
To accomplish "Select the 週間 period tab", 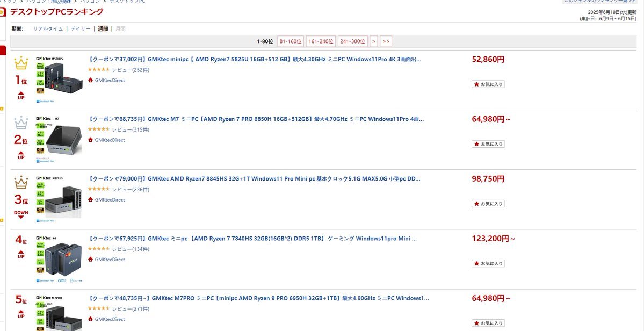I will tap(103, 28).
